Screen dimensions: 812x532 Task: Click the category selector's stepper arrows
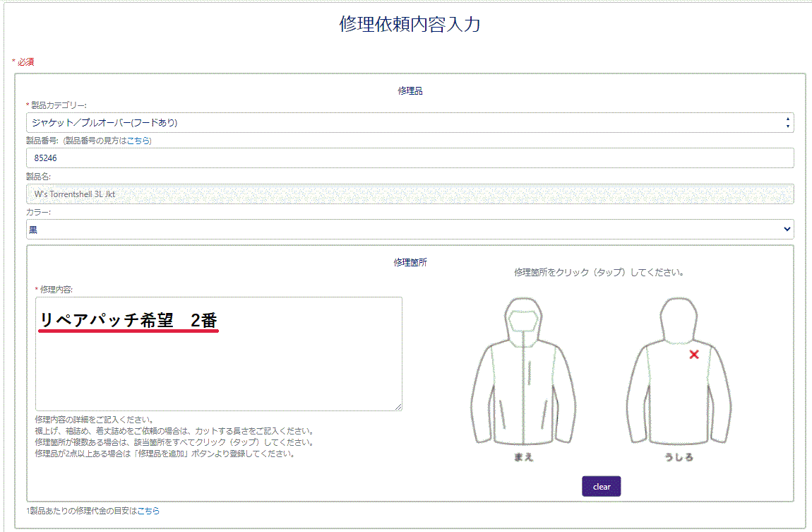click(787, 122)
